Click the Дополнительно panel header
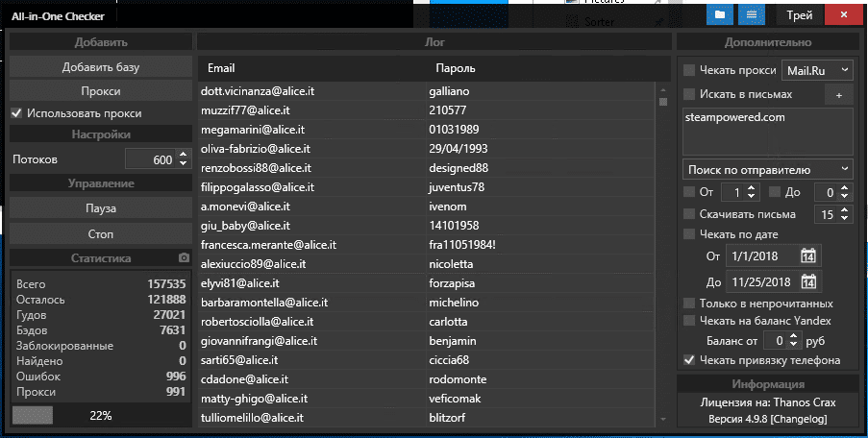Viewport: 868px width, 438px height. 768,42
